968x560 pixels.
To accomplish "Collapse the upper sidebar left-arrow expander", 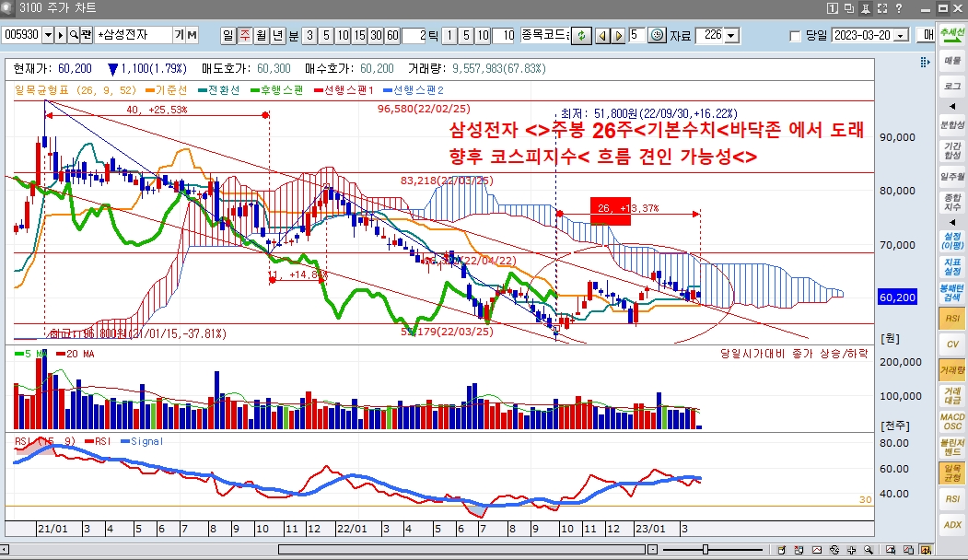I will coord(952,106).
